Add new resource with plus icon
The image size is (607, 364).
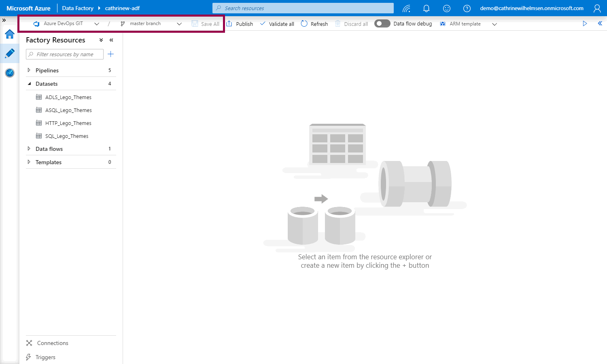(x=111, y=54)
